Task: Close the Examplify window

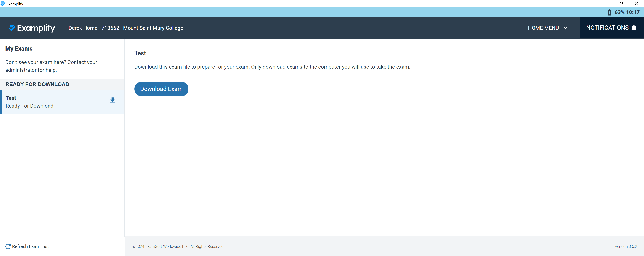Action: pyautogui.click(x=636, y=4)
